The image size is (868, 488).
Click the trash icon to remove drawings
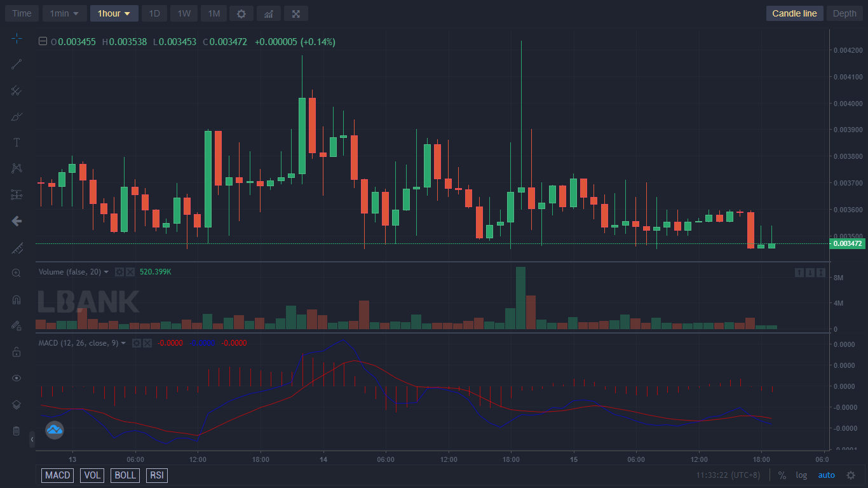pos(17,431)
